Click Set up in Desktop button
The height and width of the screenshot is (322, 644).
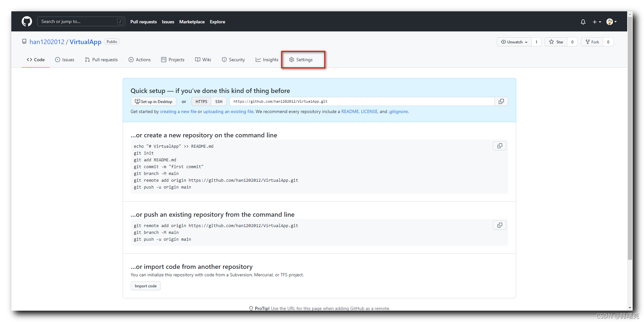coord(153,101)
